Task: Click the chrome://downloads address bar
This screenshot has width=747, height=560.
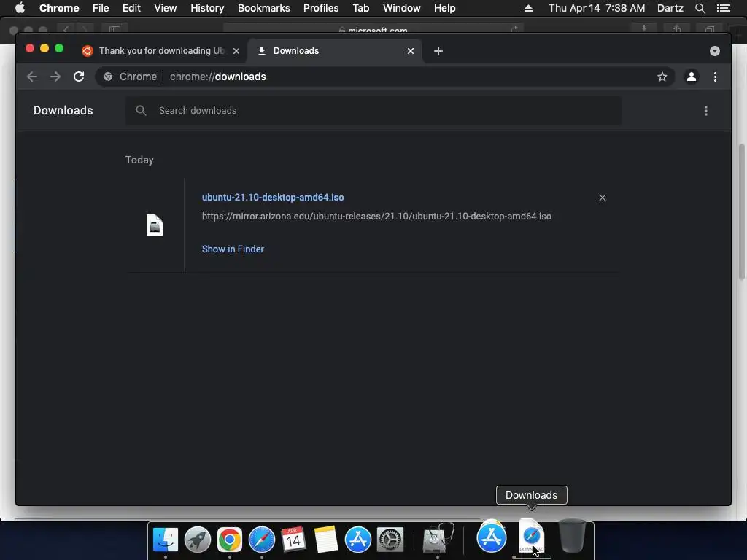Action: click(385, 77)
